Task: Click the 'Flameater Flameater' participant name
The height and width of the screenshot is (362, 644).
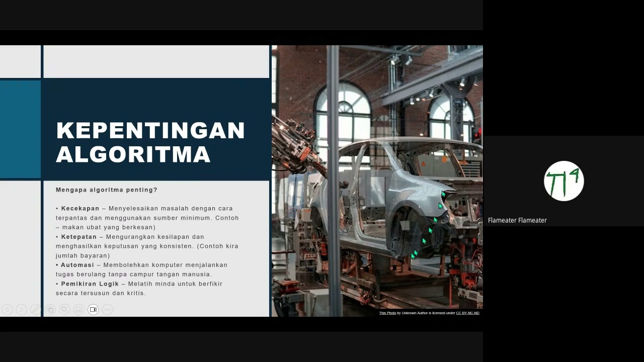Action: click(x=517, y=220)
